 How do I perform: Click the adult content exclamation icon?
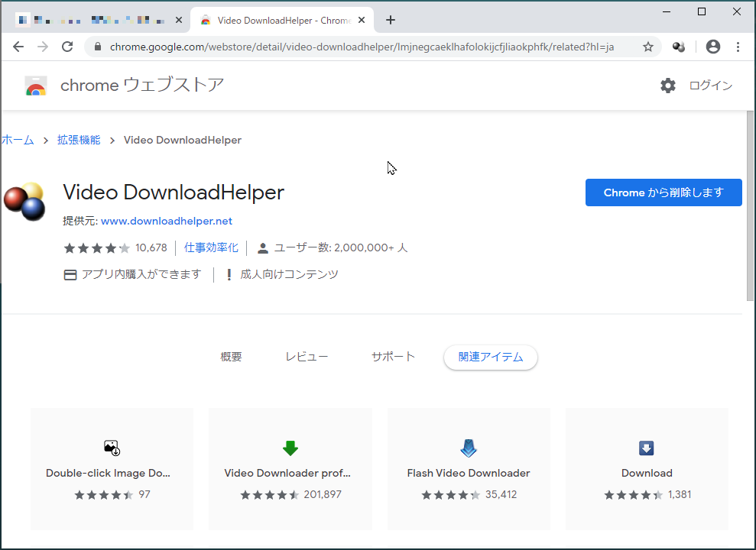pos(229,274)
